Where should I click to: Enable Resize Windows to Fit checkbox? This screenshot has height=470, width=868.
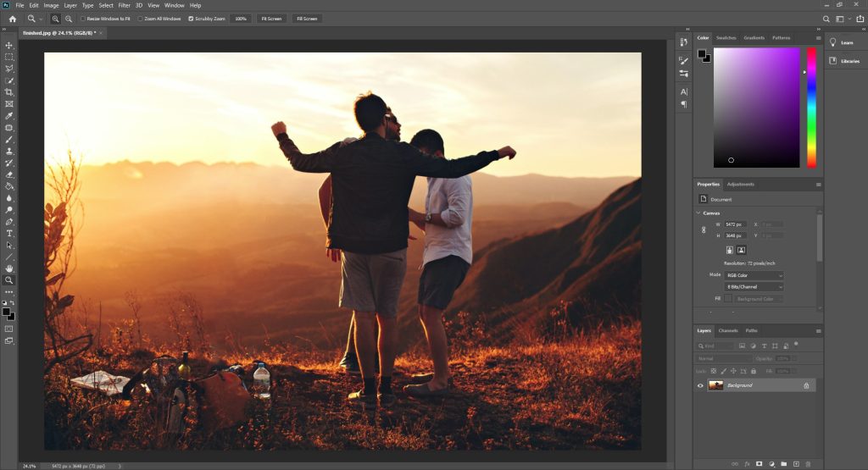pos(83,19)
